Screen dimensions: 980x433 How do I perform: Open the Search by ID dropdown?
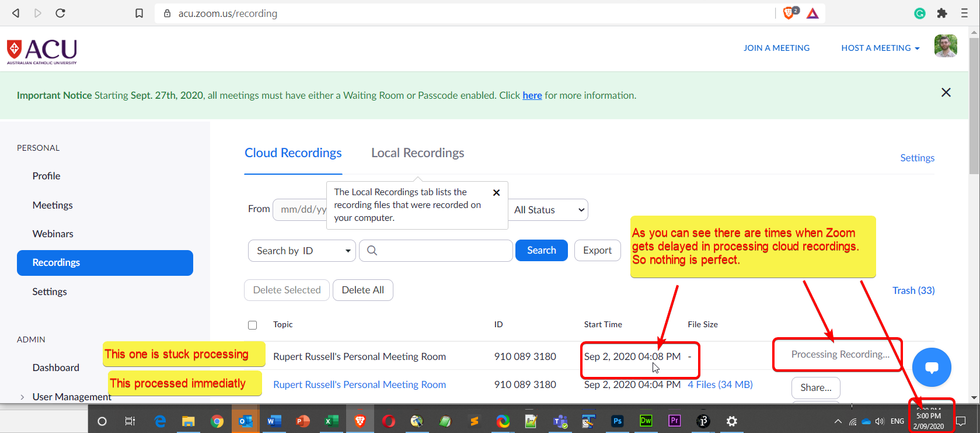coord(302,251)
